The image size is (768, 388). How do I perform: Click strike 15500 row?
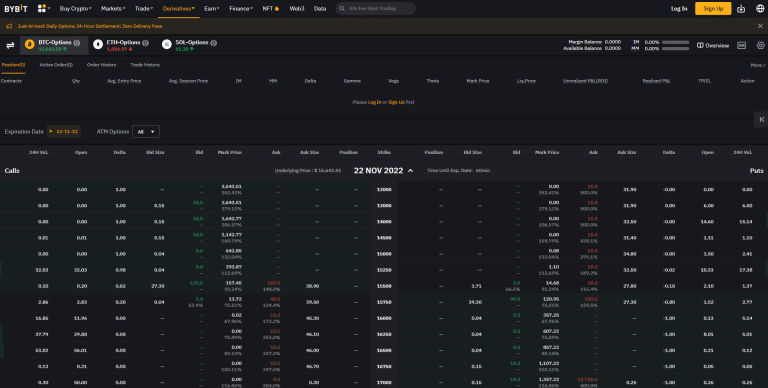click(384, 286)
